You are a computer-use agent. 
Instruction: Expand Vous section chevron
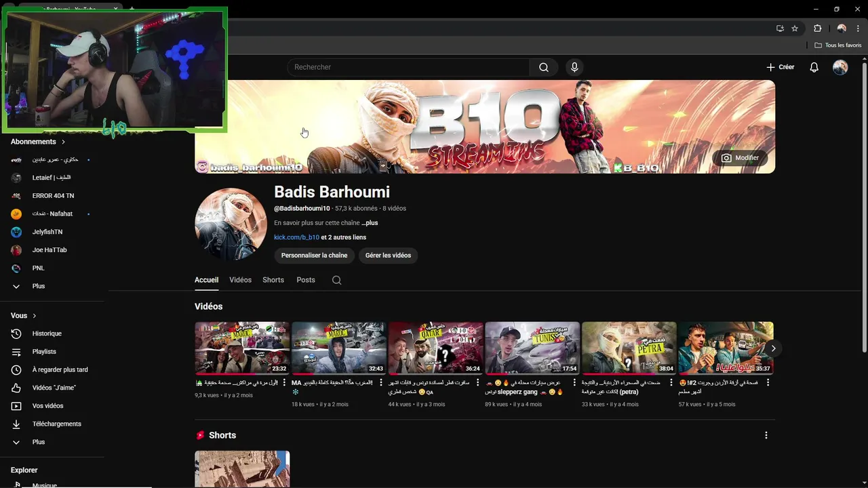pyautogui.click(x=35, y=316)
